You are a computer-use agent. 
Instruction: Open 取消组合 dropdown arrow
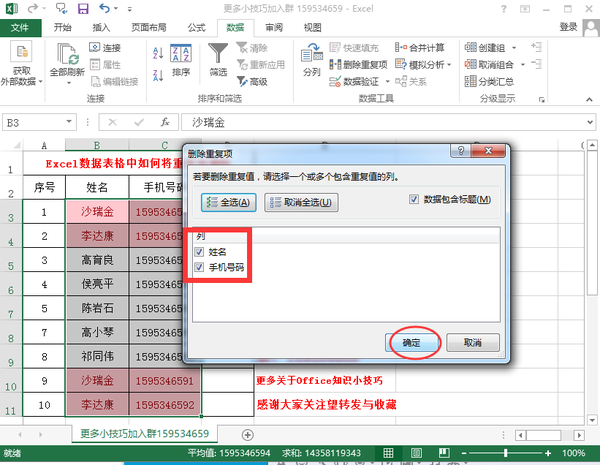[523, 64]
